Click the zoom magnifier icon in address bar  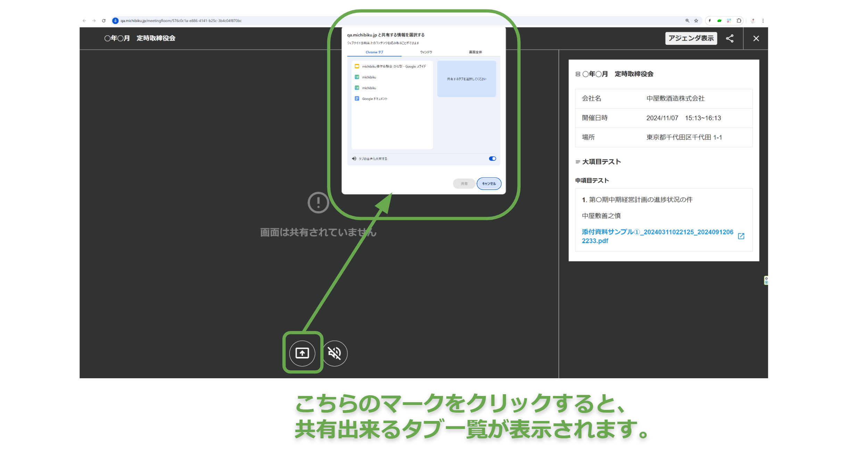click(687, 21)
